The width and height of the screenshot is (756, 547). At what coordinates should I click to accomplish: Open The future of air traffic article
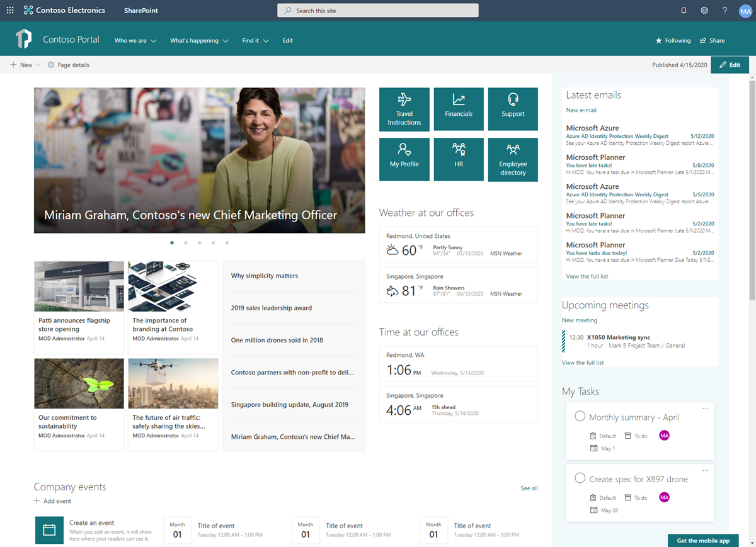[173, 405]
